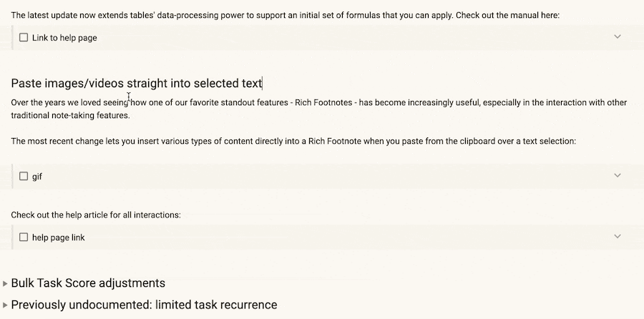Click the 'Link to help page' task label
Viewport: 644px width, 319px height.
64,38
